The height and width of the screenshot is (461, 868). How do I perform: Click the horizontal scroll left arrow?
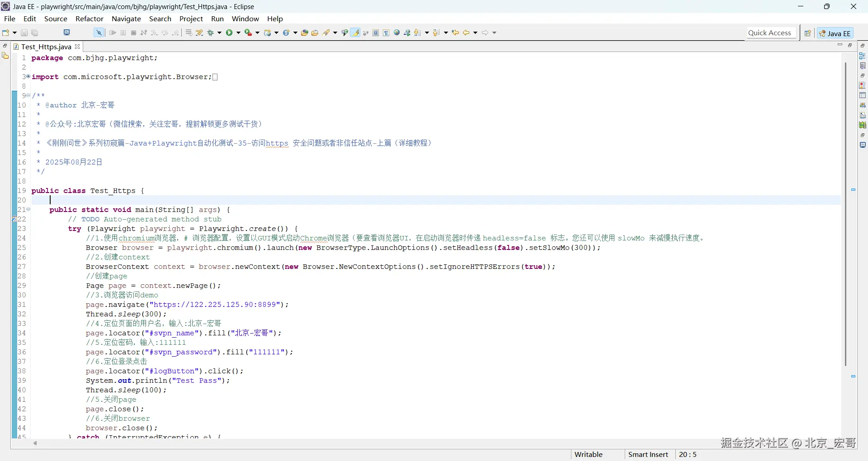click(35, 443)
